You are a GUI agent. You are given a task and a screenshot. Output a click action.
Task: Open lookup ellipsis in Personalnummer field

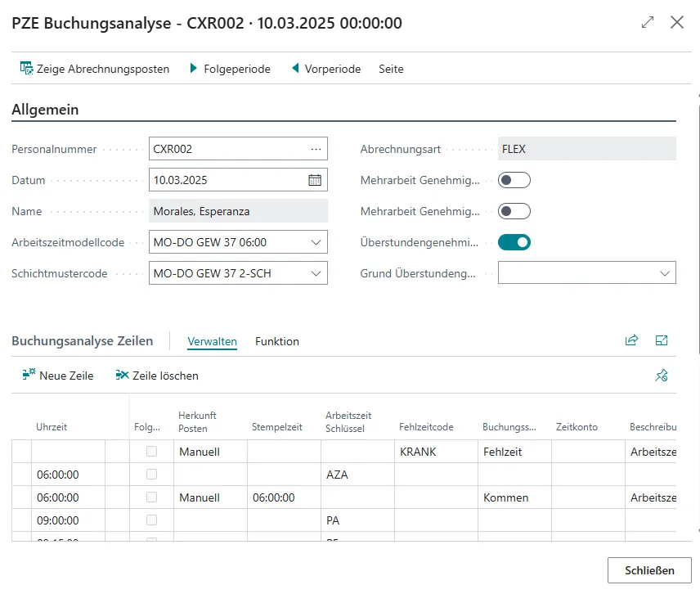pyautogui.click(x=316, y=149)
